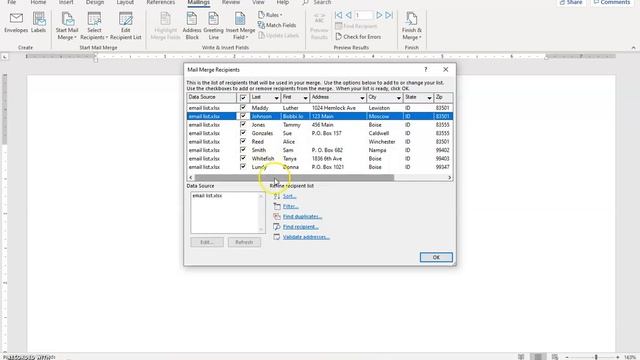Screen dimensions: 640x360
Task: Click the Sort... link
Action: coord(289,196)
